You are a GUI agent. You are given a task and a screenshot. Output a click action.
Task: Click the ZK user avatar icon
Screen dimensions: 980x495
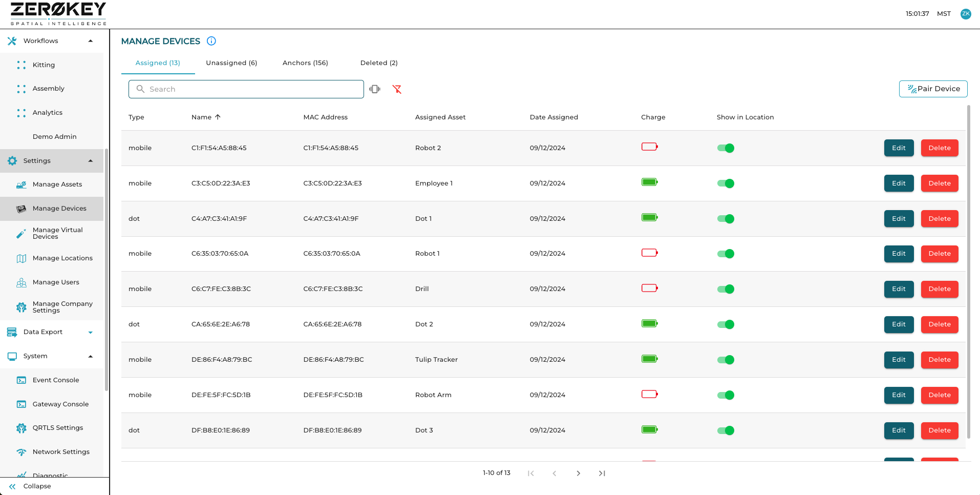[966, 14]
